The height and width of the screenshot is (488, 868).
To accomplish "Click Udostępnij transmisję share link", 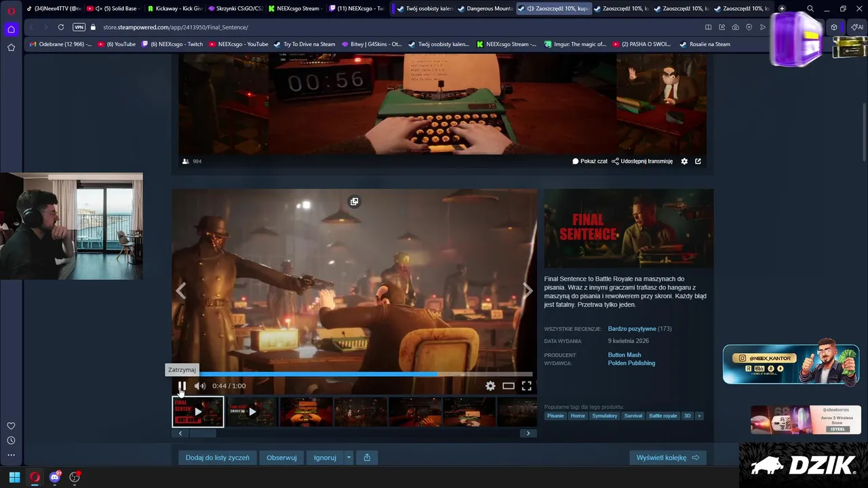I will (x=642, y=161).
